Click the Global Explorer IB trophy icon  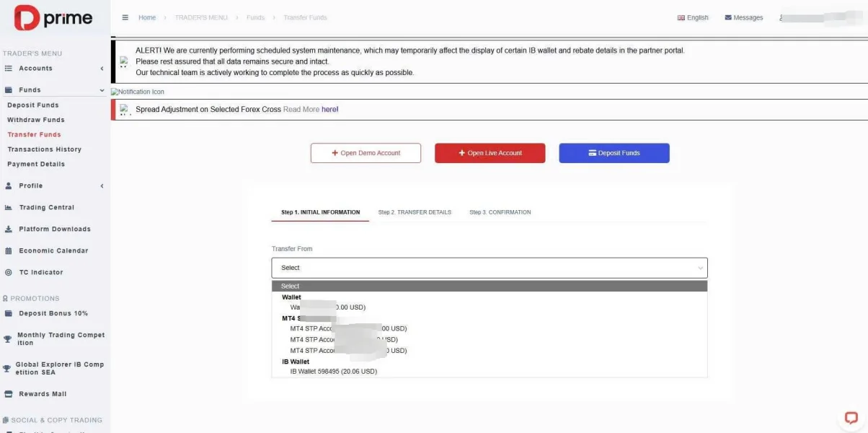[x=6, y=368]
